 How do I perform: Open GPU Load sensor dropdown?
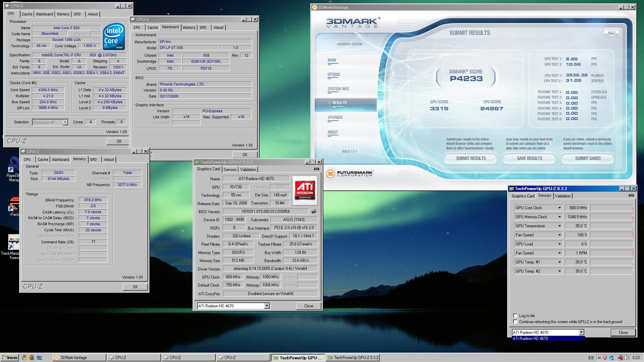click(559, 244)
